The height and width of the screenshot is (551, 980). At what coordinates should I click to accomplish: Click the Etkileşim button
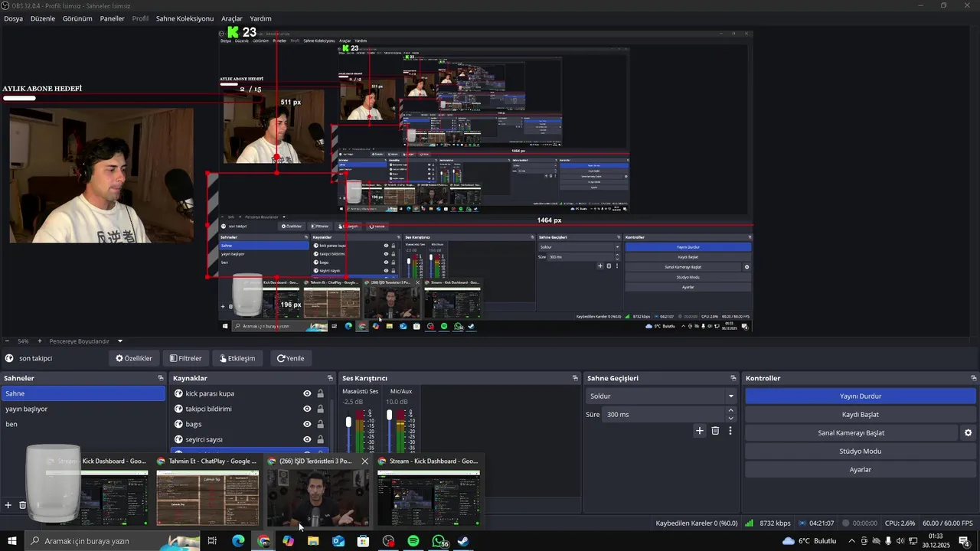(237, 358)
